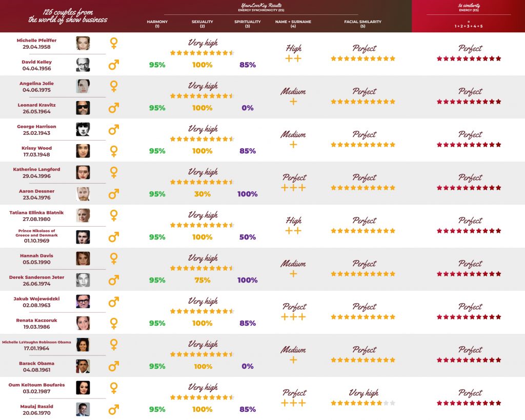Viewport: 525px width, 420px height.
Task: Click Jakub Wojewódzki's portrait thumbnail
Action: [83, 302]
